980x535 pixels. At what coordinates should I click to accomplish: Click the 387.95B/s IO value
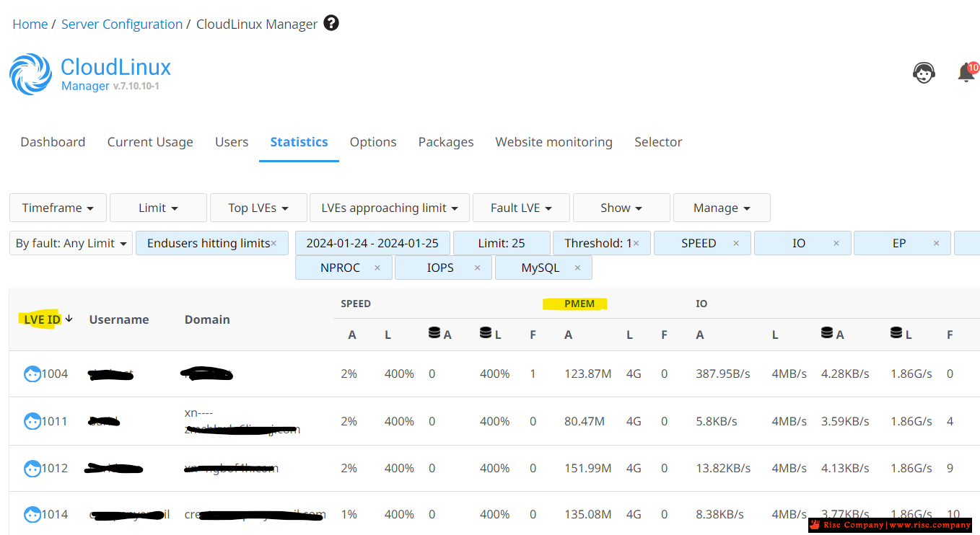tap(723, 374)
